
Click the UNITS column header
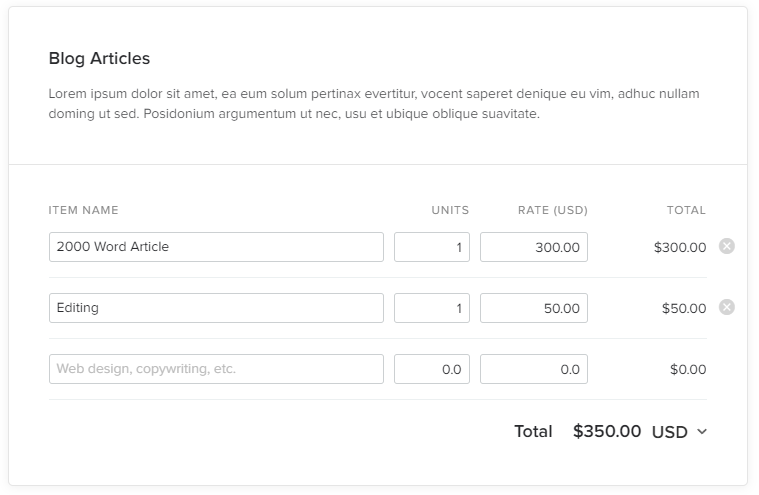pyautogui.click(x=450, y=210)
